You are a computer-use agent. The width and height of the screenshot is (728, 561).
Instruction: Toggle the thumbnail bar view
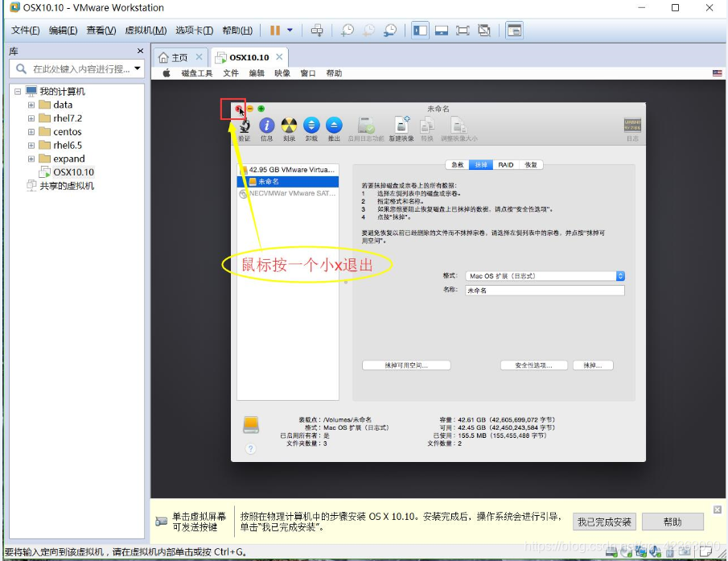(441, 31)
